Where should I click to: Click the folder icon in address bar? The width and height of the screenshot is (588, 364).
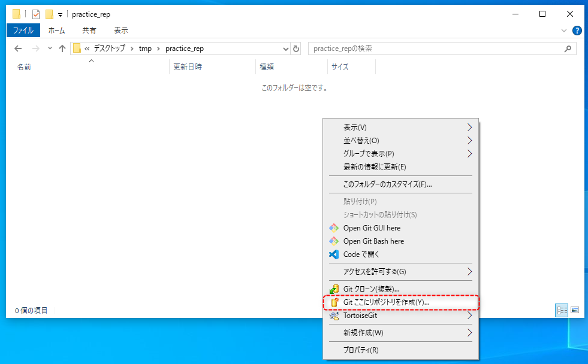(x=77, y=48)
